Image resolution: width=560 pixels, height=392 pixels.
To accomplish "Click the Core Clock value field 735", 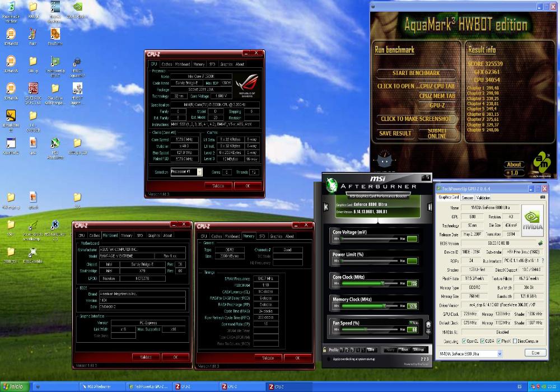I will click(412, 283).
